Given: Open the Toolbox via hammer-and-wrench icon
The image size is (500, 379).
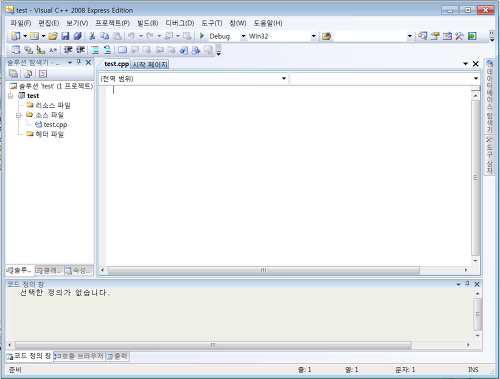Looking at the screenshot, I should [460, 36].
